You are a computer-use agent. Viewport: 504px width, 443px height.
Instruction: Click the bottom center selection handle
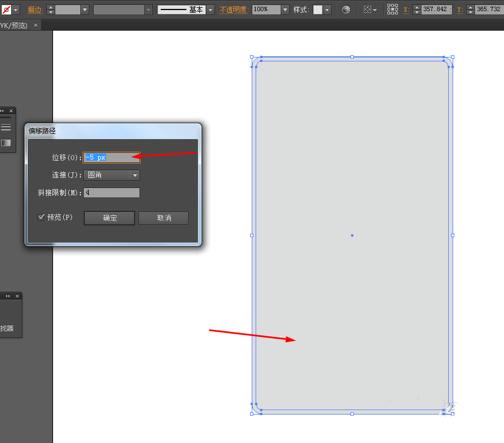[x=352, y=414]
